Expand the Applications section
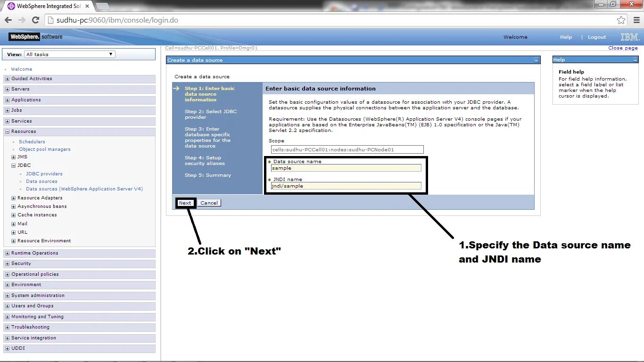The height and width of the screenshot is (362, 644). coord(7,100)
